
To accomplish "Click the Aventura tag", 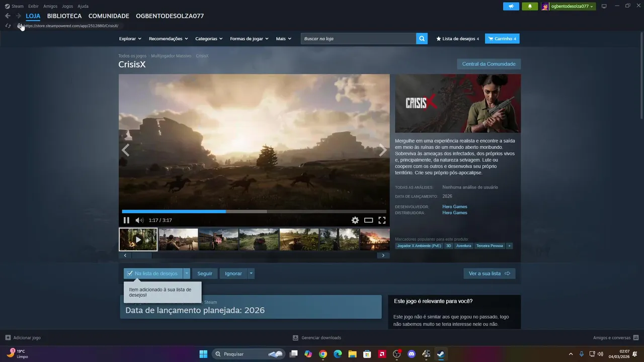I will click(464, 246).
